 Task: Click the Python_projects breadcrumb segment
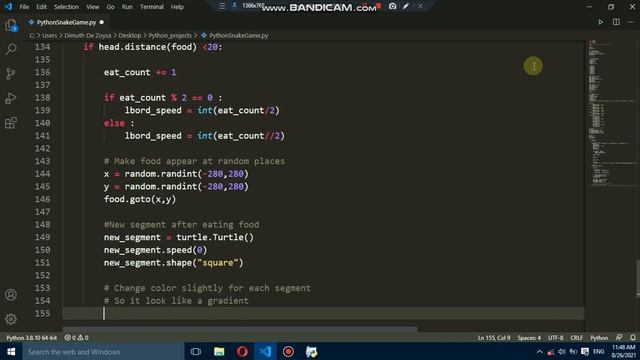click(x=170, y=36)
